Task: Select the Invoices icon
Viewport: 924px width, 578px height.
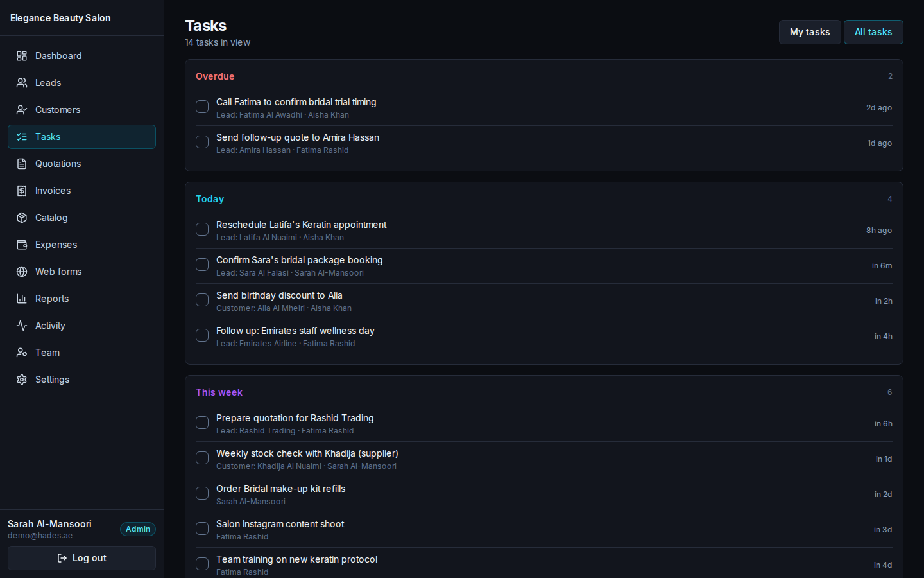Action: pos(22,191)
